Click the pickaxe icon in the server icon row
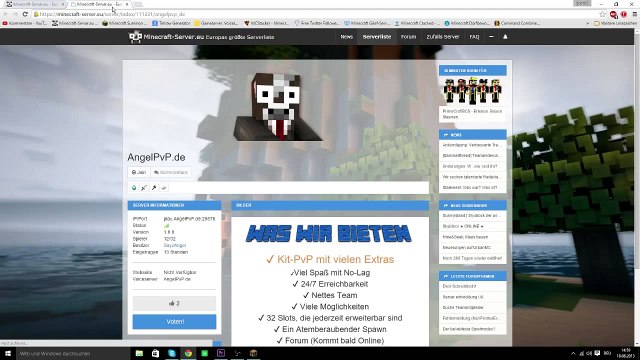Image resolution: width=640 pixels, height=360 pixels. click(x=154, y=188)
